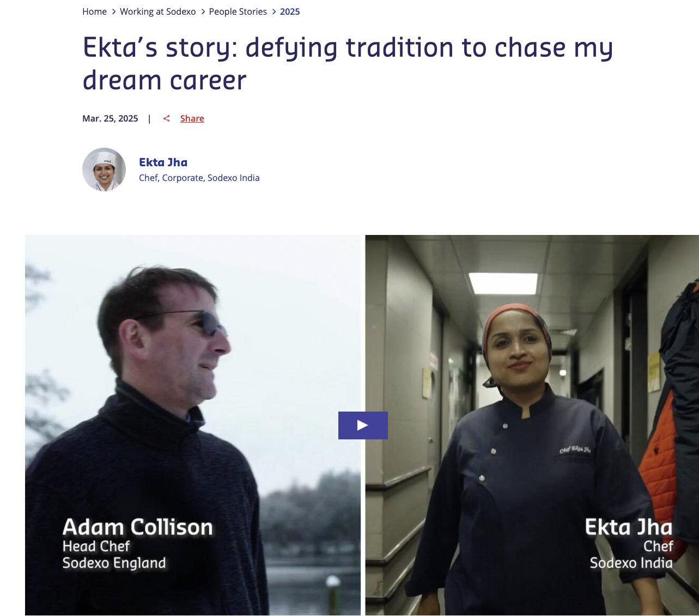Navigate to People Stories breadcrumb
The width and height of the screenshot is (699, 616).
(x=238, y=11)
